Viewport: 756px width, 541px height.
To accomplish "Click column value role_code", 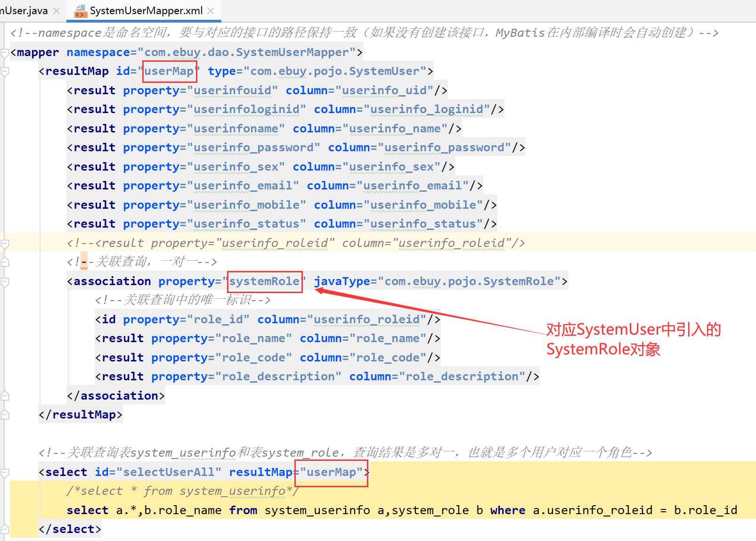I will 388,358.
